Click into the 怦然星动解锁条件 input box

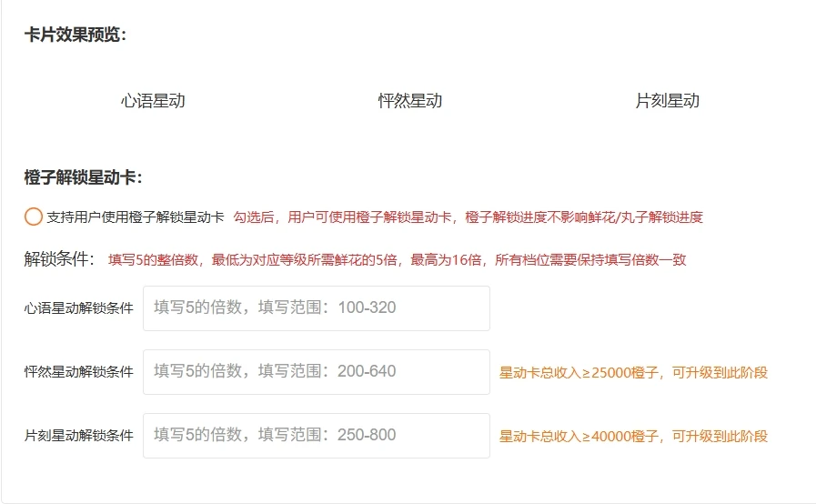point(316,372)
